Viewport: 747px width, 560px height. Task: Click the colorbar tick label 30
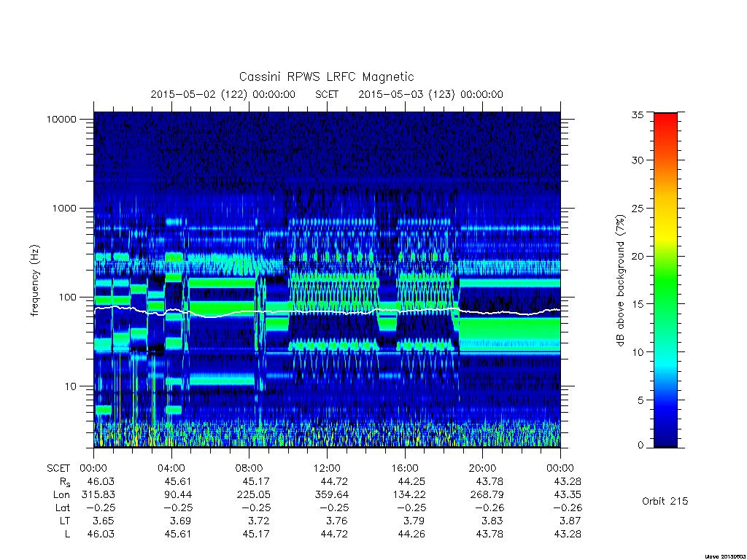[638, 160]
